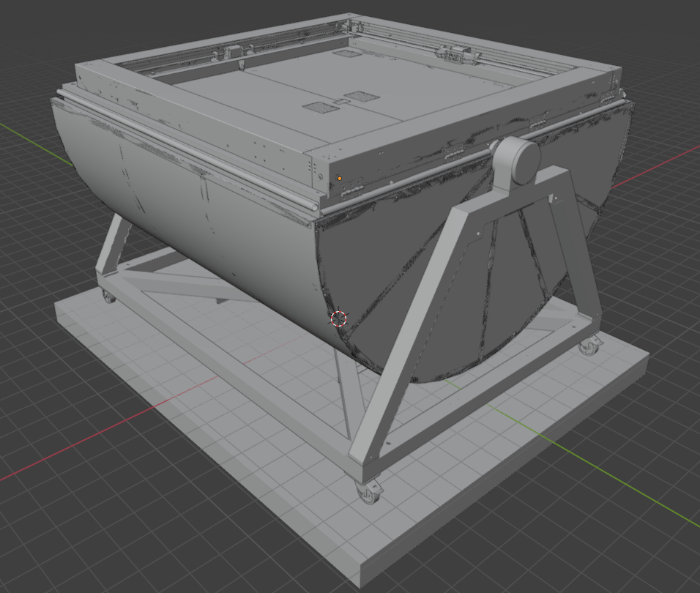This screenshot has width=700, height=593.
Task: Select the front caster wheel of the frame
Action: click(x=369, y=494)
